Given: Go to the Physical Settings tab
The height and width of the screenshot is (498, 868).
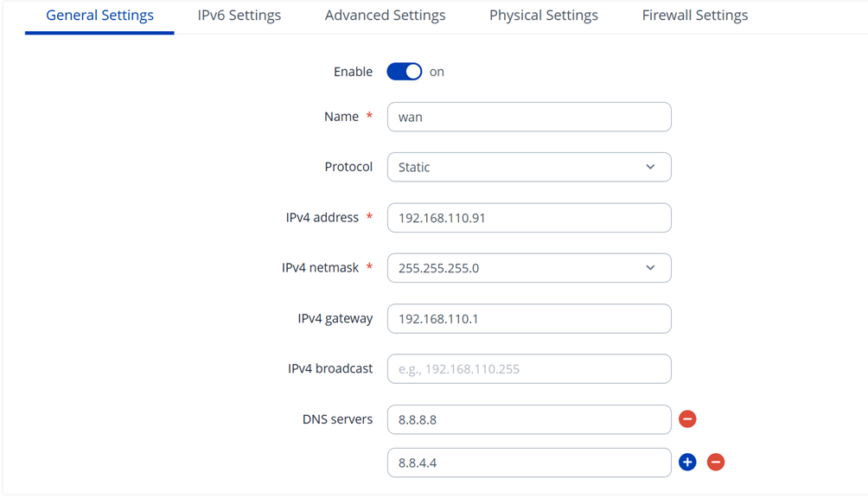Looking at the screenshot, I should point(543,16).
